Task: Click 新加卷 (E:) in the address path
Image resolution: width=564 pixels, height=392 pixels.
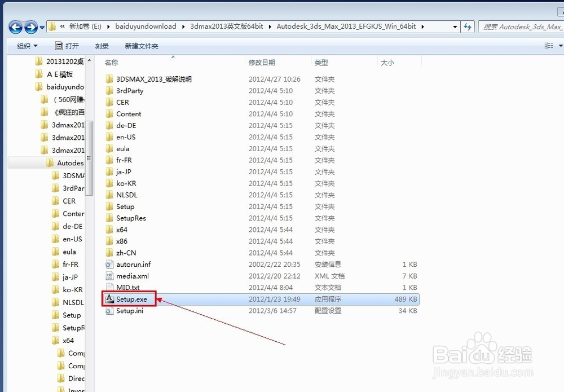Action: pos(85,27)
